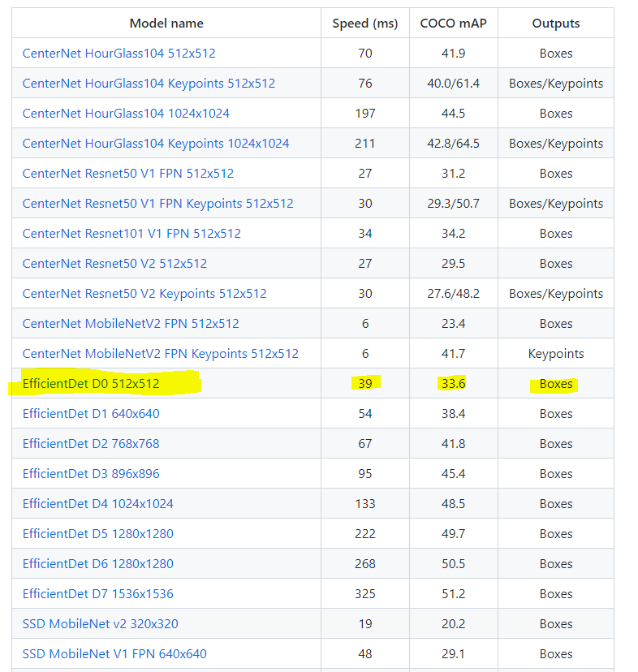The height and width of the screenshot is (672, 638).
Task: Click CenterNet HourGlass104 1024x1024 link
Action: pos(126,113)
